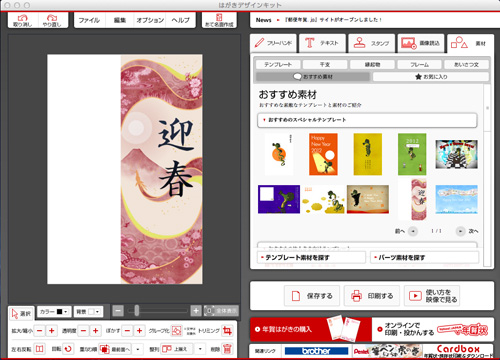The height and width of the screenshot is (360, 500).
Task: Click the トリミング crop icon
Action: [227, 331]
